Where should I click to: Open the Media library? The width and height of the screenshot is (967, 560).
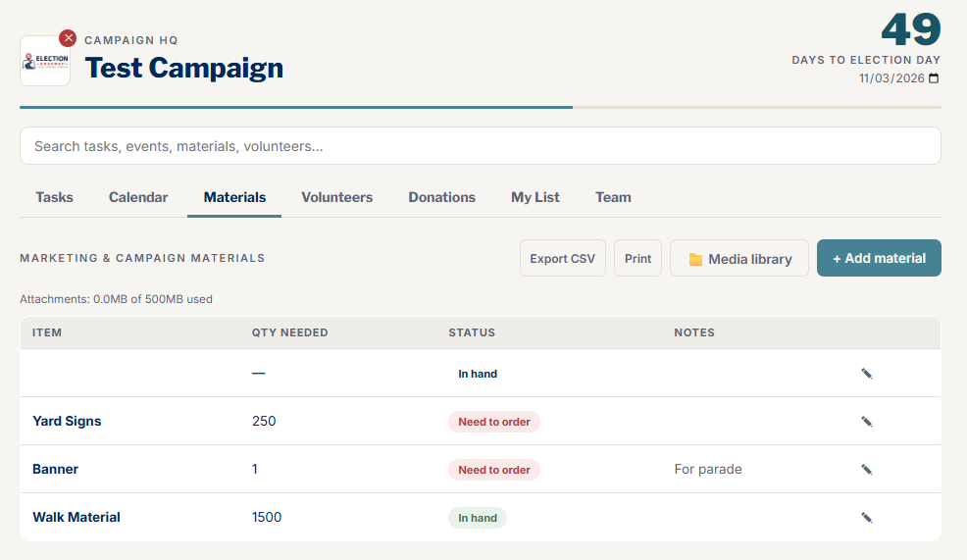tap(739, 258)
